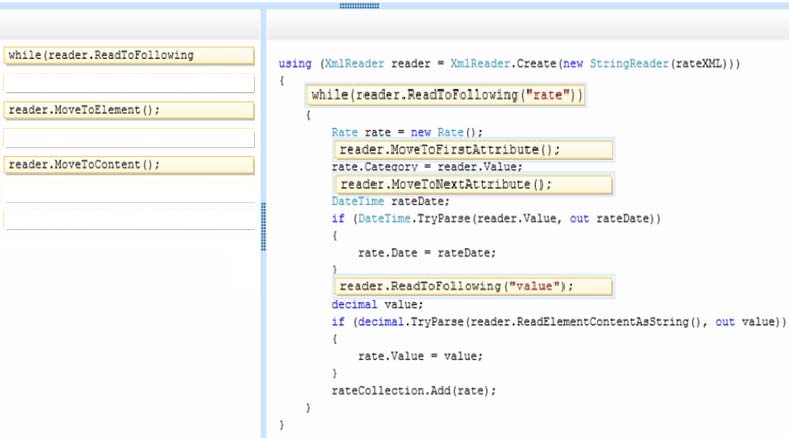Click the DateTime.TryParse if statement line

click(x=496, y=218)
